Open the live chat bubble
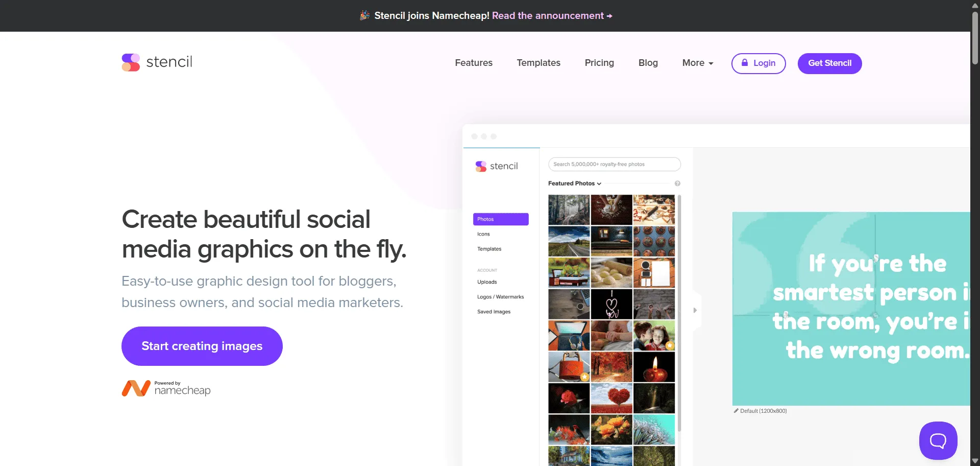 pyautogui.click(x=938, y=440)
